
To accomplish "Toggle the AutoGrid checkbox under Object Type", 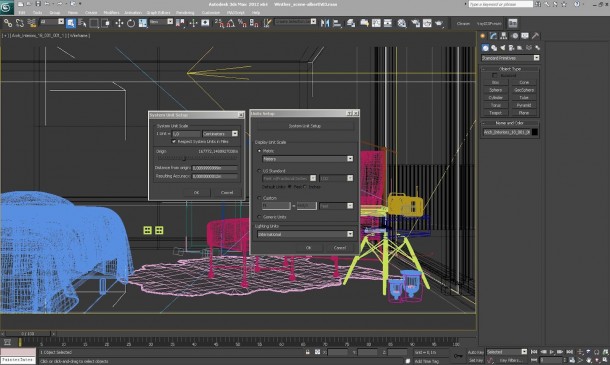I will (494, 75).
